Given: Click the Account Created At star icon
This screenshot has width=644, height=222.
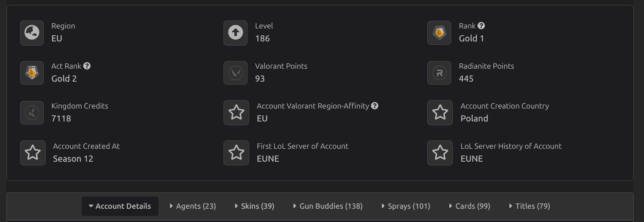Looking at the screenshot, I should point(33,153).
